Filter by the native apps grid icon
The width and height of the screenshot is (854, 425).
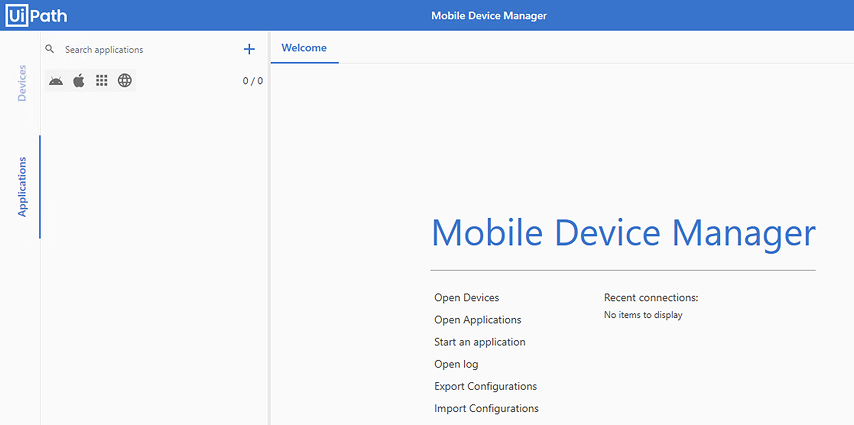click(101, 81)
